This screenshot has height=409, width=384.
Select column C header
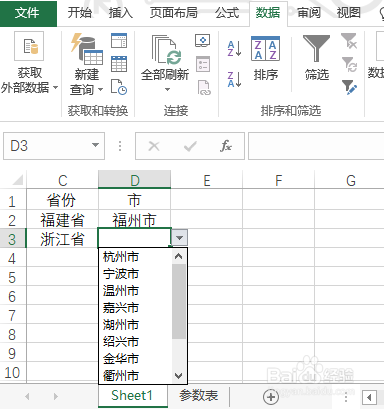[x=62, y=180]
